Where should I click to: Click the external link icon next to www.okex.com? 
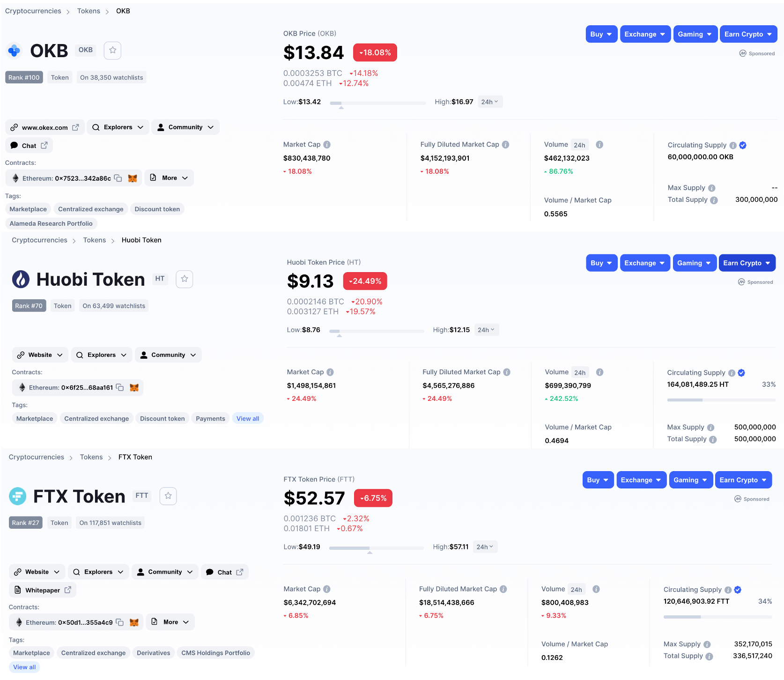(x=76, y=127)
